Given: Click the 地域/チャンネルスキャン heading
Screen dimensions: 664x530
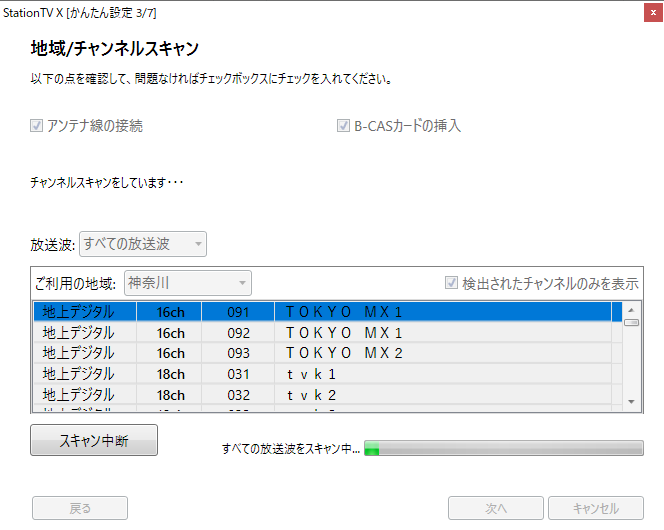Looking at the screenshot, I should 114,48.
